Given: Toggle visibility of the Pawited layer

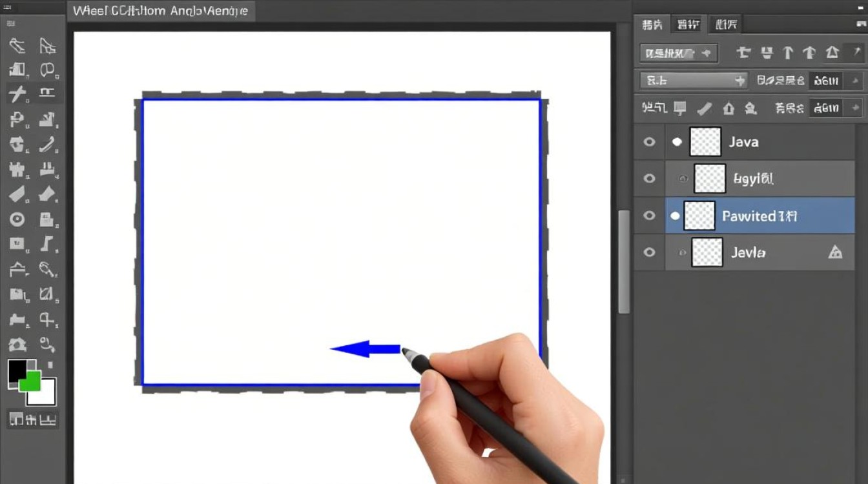Looking at the screenshot, I should 650,216.
